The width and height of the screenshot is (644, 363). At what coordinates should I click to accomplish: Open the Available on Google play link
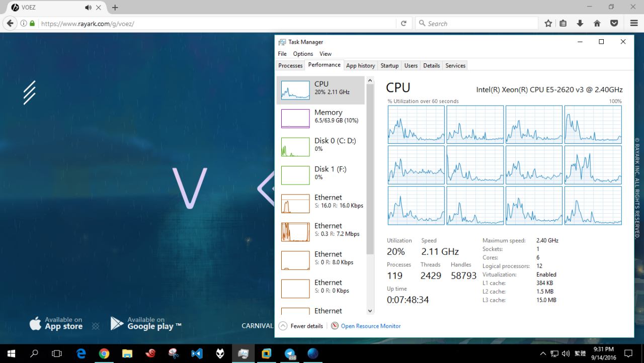click(146, 323)
